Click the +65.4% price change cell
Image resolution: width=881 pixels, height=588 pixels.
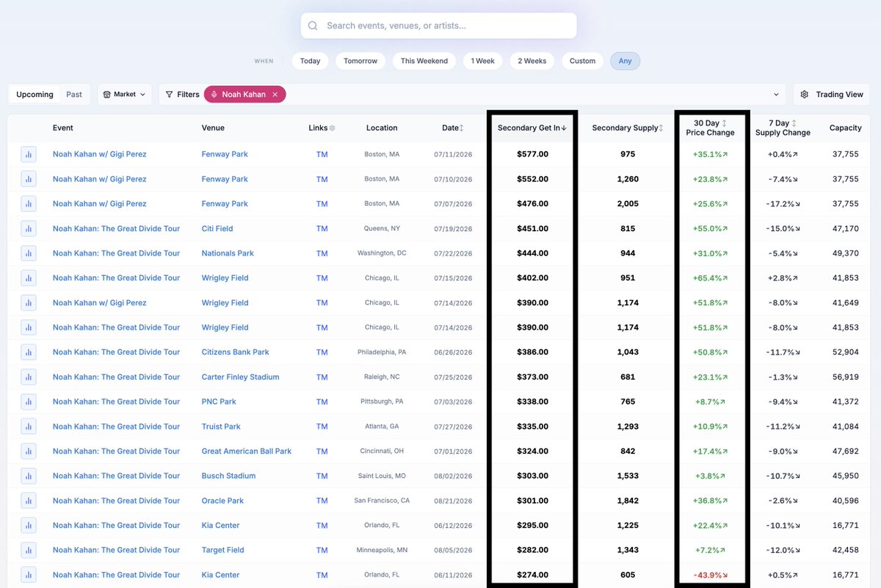pyautogui.click(x=710, y=278)
